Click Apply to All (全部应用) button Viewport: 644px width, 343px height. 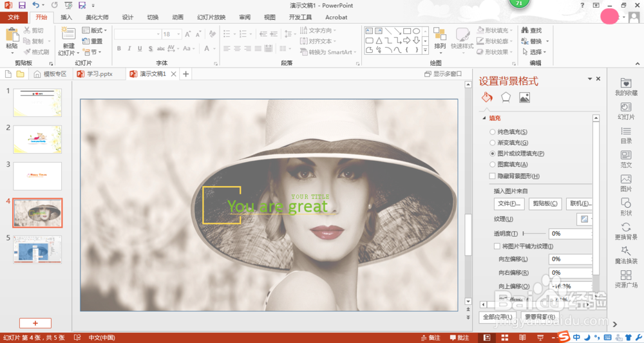click(497, 317)
